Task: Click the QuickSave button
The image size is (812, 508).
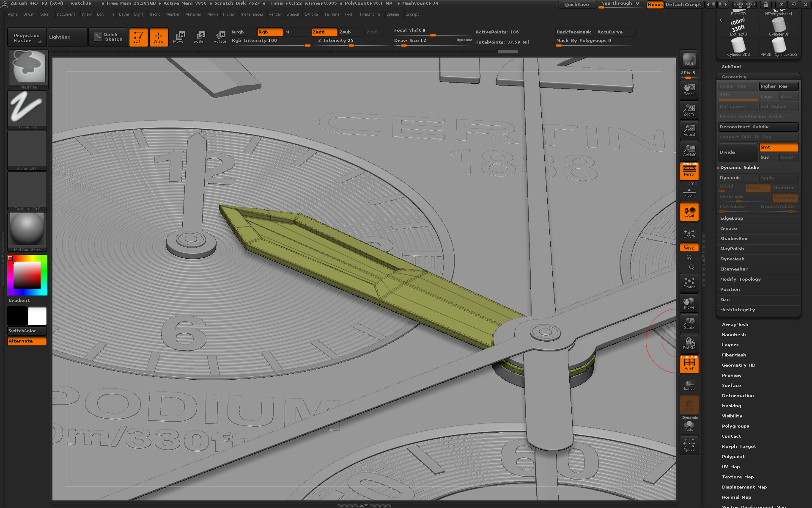Action: 577,5
